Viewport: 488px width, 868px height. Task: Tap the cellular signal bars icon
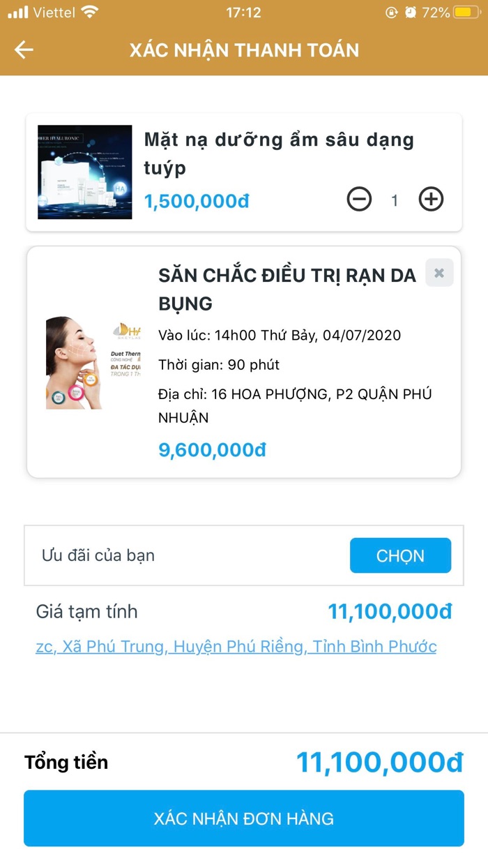15,11
